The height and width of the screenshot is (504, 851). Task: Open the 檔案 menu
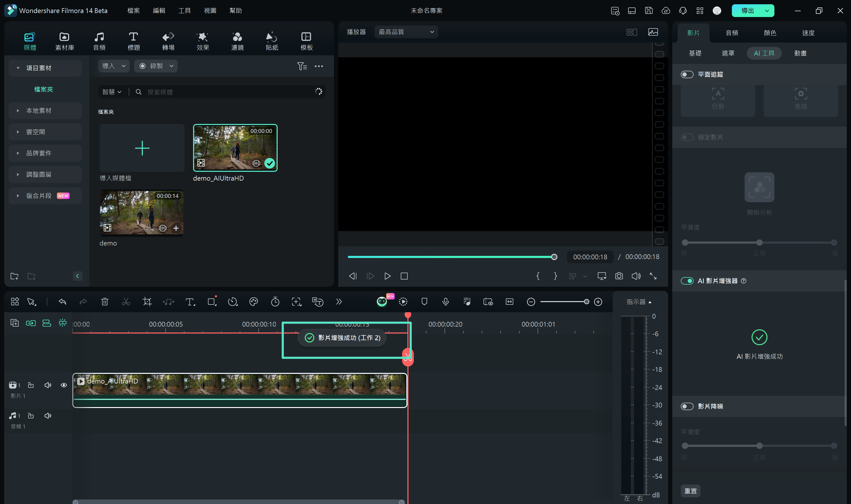point(134,11)
